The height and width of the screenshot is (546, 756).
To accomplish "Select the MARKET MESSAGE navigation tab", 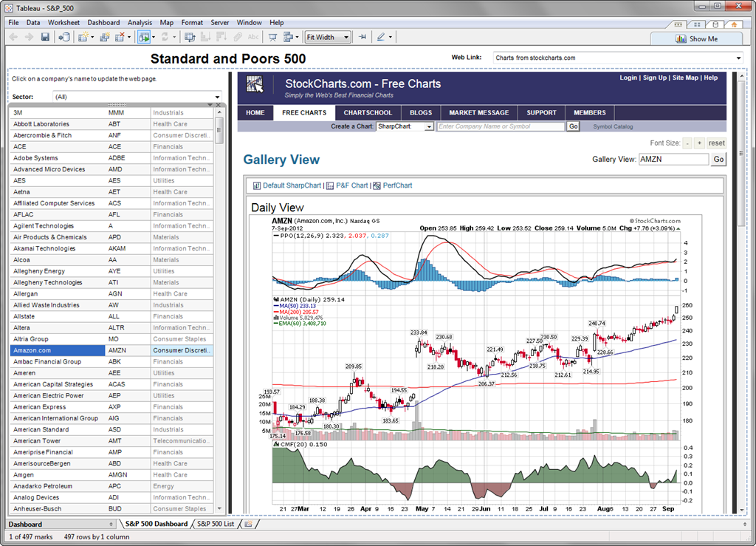I will (x=478, y=113).
